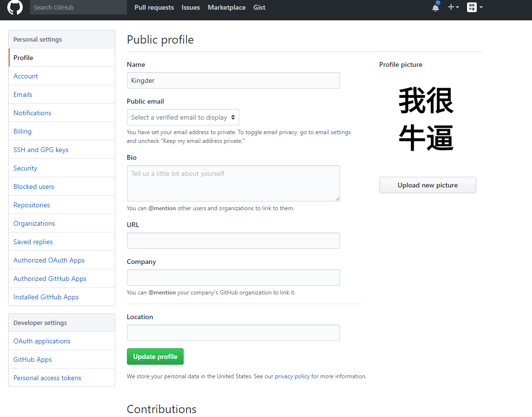Open Authorized GitHub Apps page
This screenshot has height=417, width=532.
(62, 278)
